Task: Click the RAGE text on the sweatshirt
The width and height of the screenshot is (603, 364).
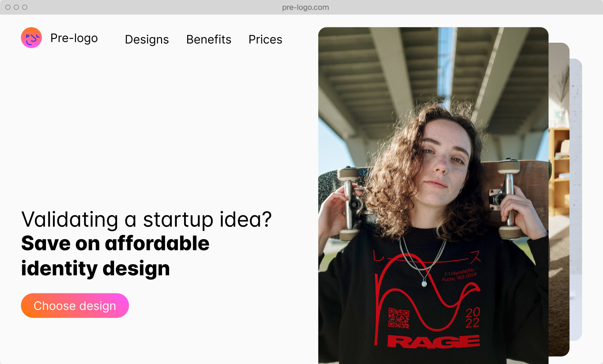Action: (433, 341)
